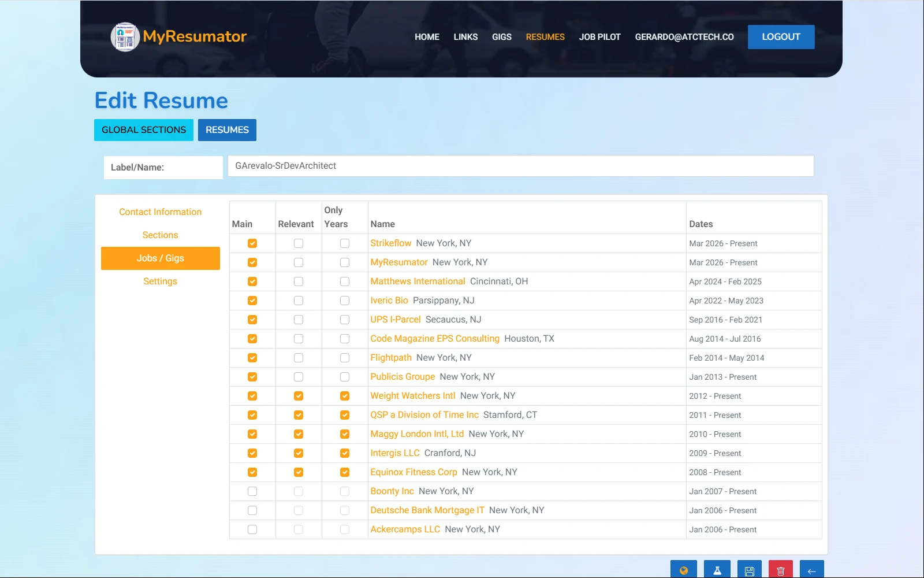Open the RESUMES navigation menu item
The height and width of the screenshot is (578, 924).
(x=545, y=36)
